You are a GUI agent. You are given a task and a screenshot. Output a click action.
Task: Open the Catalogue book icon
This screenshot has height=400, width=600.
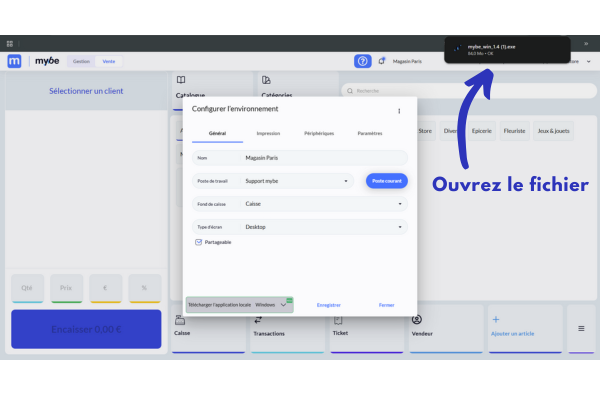coord(181,80)
